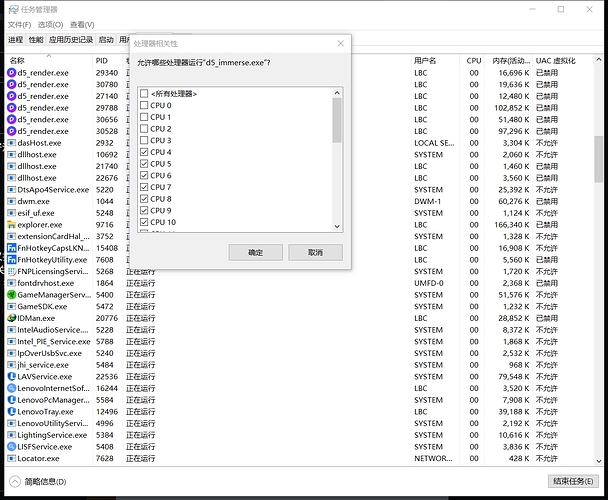Select the IDMan.exe icon

click(12, 318)
